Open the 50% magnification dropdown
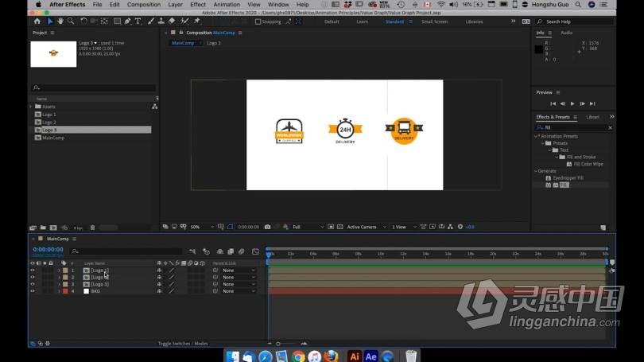Viewport: 644px width, 362px height. pos(202,227)
